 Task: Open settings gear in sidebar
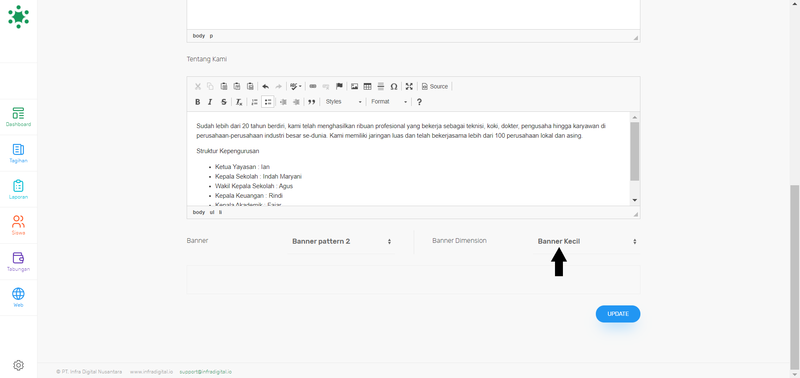coord(18,365)
